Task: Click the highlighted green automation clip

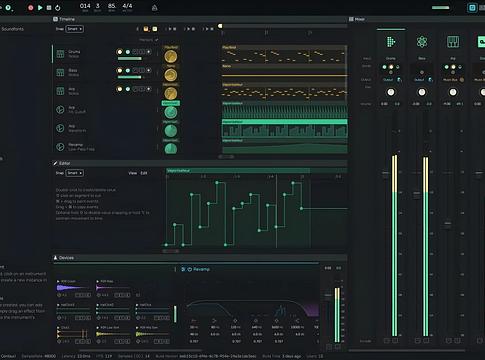Action: tap(285, 128)
